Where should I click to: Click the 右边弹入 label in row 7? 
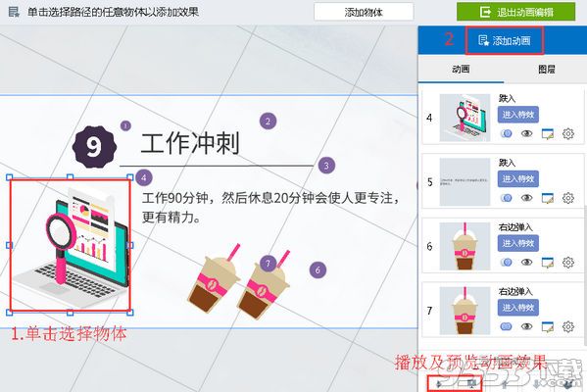pyautogui.click(x=515, y=292)
